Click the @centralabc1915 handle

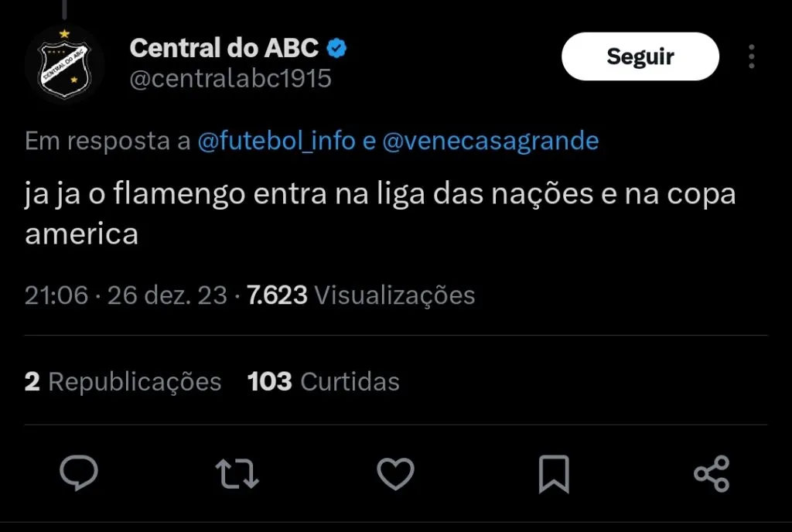pos(230,78)
